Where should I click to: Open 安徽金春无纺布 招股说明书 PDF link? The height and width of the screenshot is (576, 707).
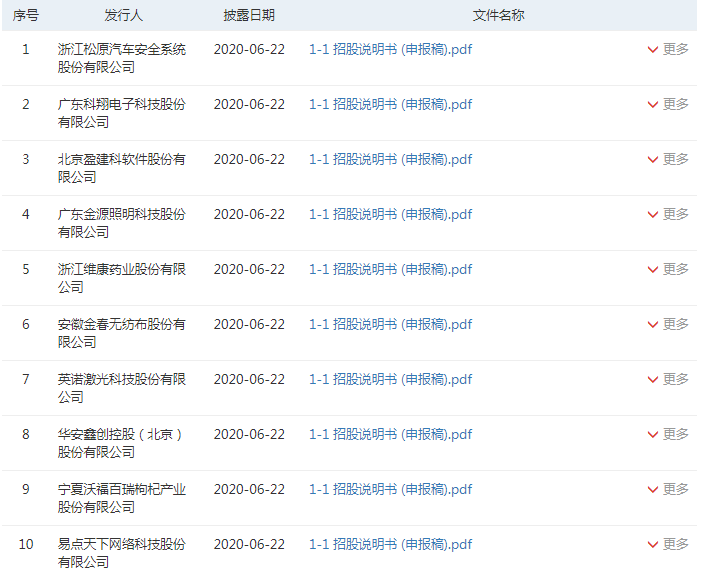click(390, 324)
